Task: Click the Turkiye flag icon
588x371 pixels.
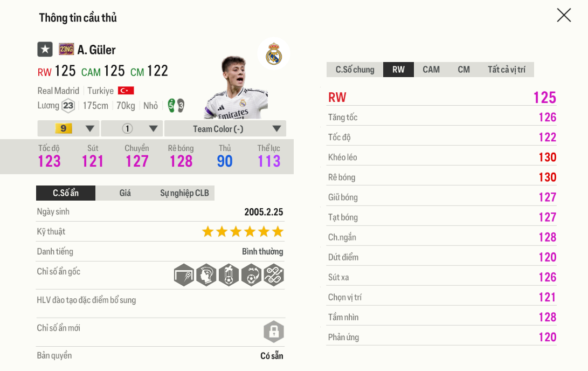Action: pyautogui.click(x=126, y=91)
